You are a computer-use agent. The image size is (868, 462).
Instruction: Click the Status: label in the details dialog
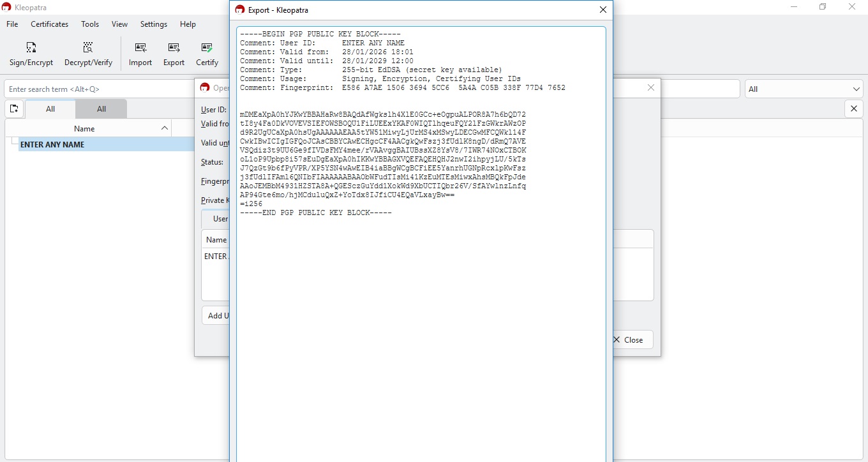(x=212, y=162)
